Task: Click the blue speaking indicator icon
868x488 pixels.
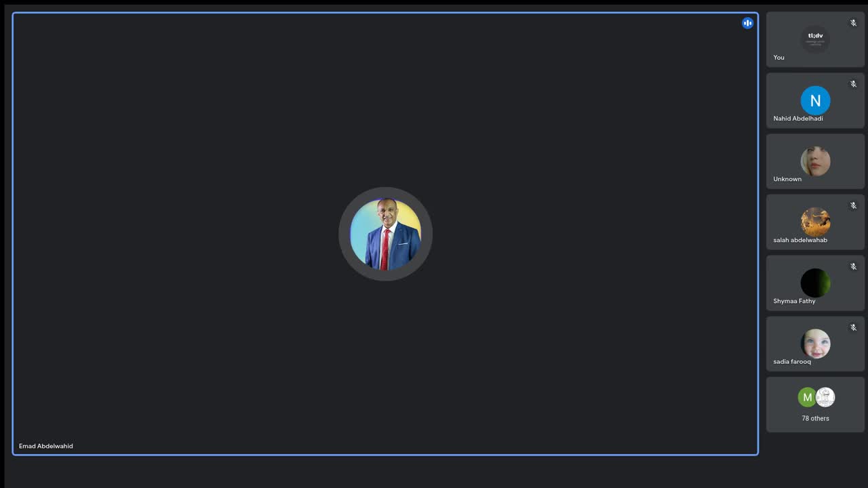Action: (747, 23)
